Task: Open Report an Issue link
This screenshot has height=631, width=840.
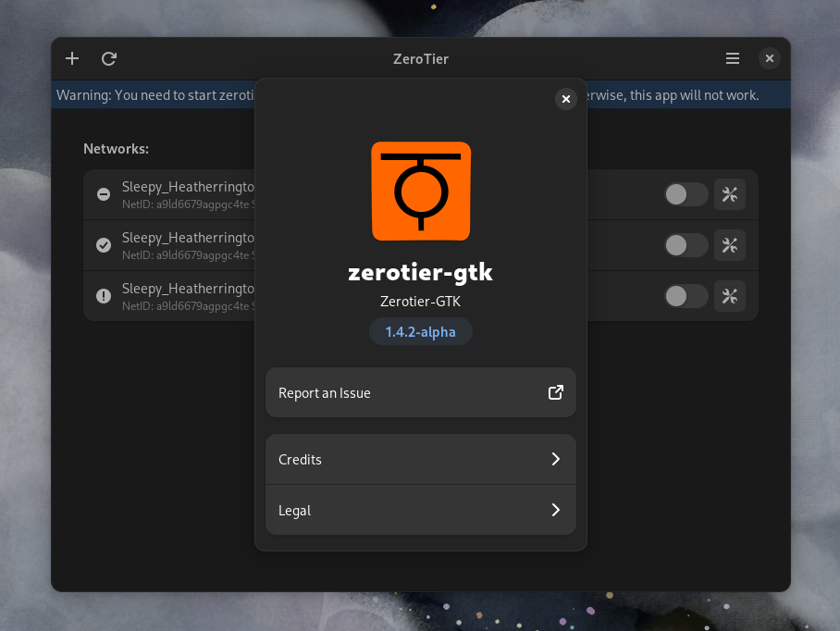Action: (421, 392)
